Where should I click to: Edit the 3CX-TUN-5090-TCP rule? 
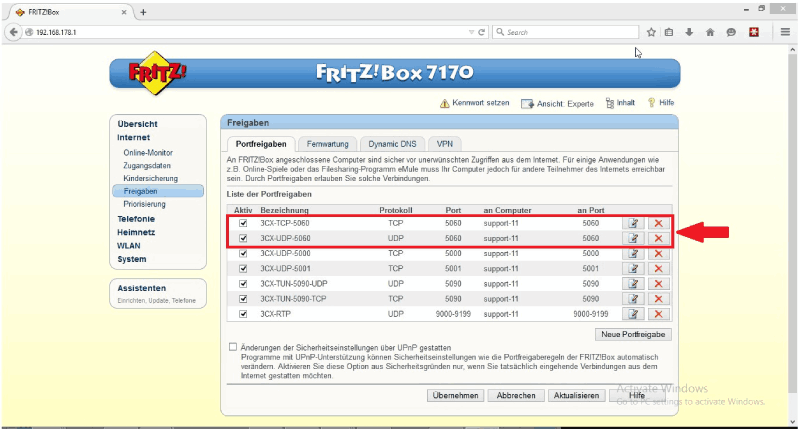point(633,299)
